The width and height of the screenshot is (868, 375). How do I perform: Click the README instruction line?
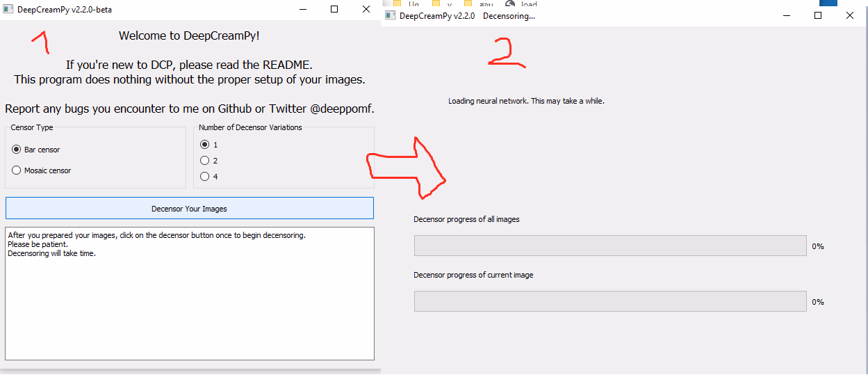[x=190, y=65]
